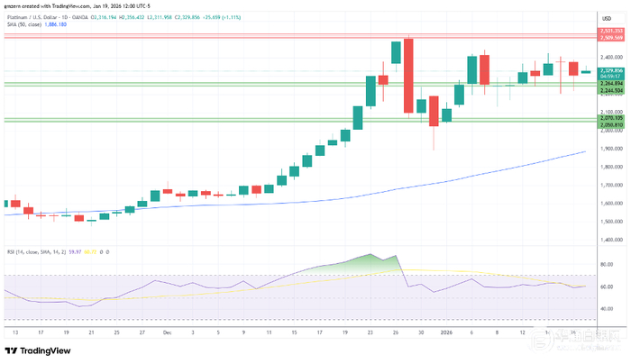Select the RSI (14, close, SMA) indicator legend

[x=36, y=252]
